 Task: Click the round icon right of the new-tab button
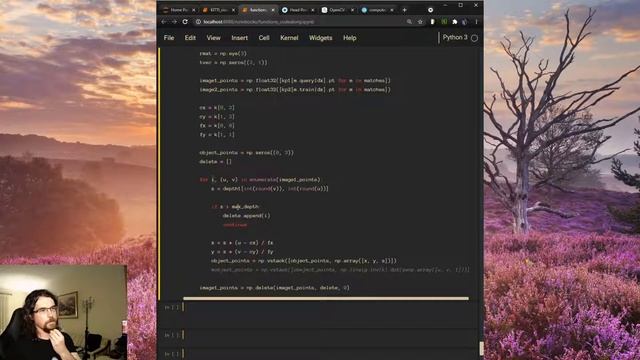(x=430, y=10)
